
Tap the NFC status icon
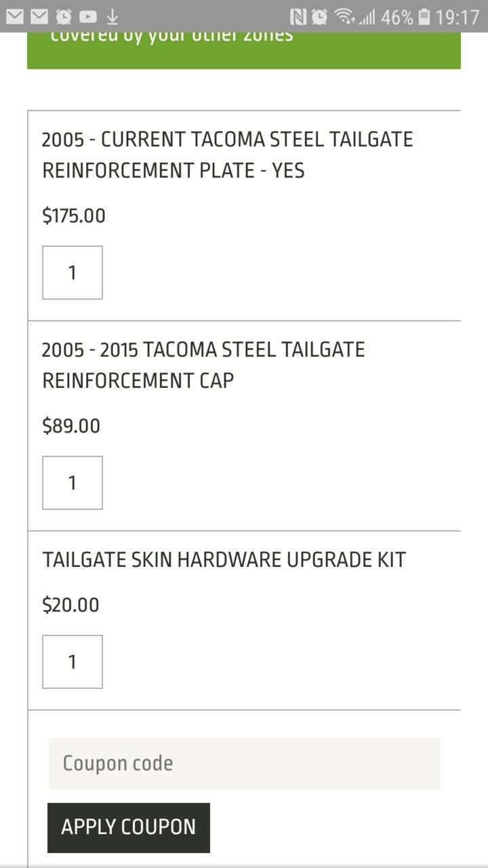pyautogui.click(x=298, y=16)
